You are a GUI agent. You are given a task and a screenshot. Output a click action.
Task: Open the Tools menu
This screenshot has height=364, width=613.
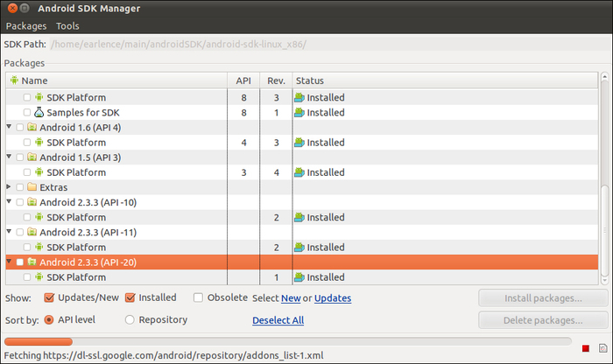coord(67,25)
